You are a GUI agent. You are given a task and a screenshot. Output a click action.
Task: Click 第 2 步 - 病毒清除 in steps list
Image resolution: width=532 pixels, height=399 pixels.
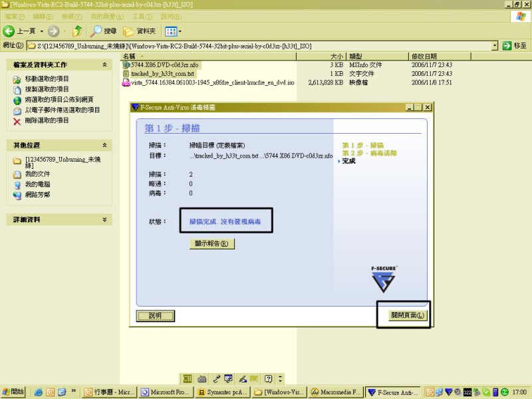click(370, 153)
